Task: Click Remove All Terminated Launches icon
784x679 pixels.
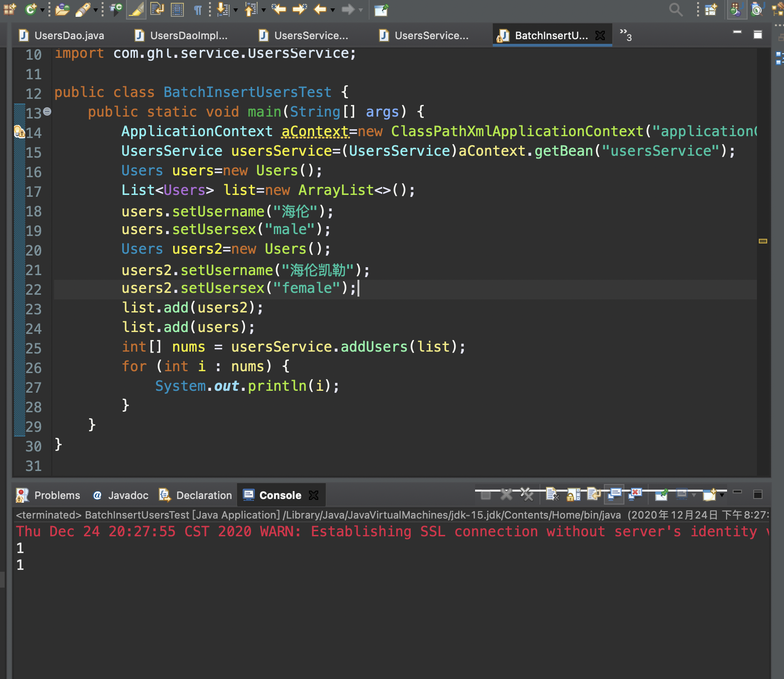Action: point(527,494)
